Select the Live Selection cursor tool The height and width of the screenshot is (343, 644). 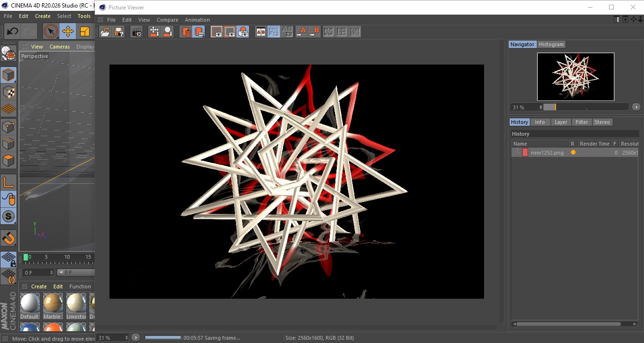click(x=50, y=32)
